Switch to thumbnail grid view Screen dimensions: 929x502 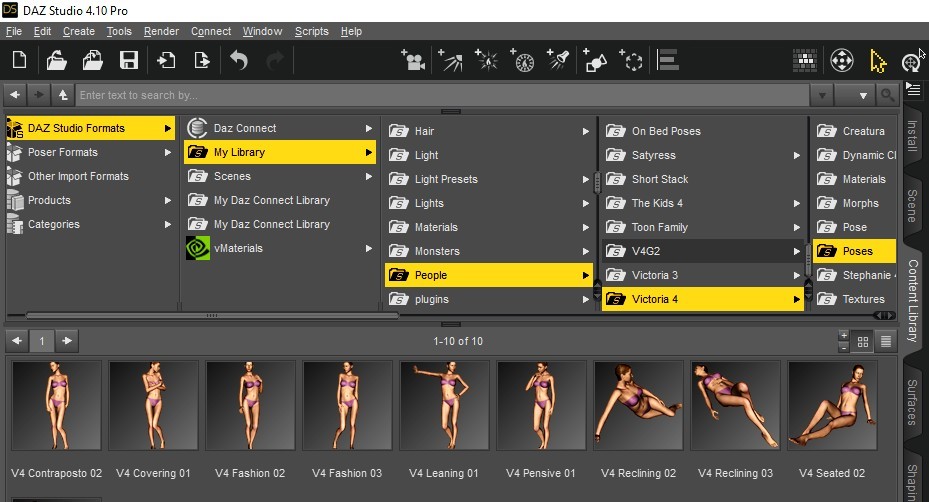coord(863,342)
